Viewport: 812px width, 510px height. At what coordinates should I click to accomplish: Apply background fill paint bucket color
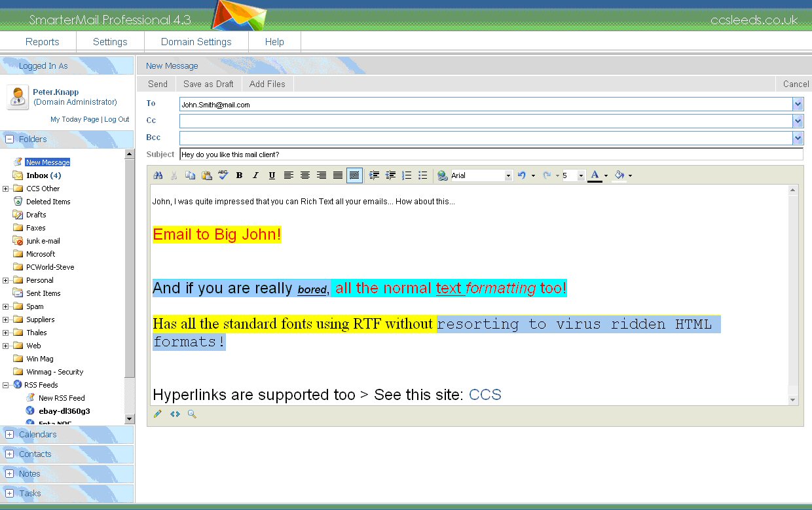pos(619,175)
